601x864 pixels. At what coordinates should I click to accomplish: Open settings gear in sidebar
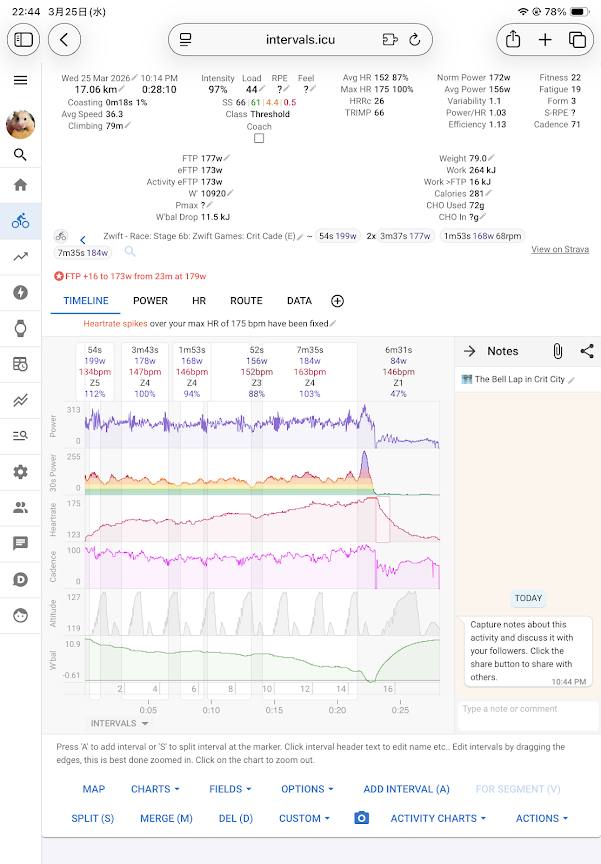20,472
